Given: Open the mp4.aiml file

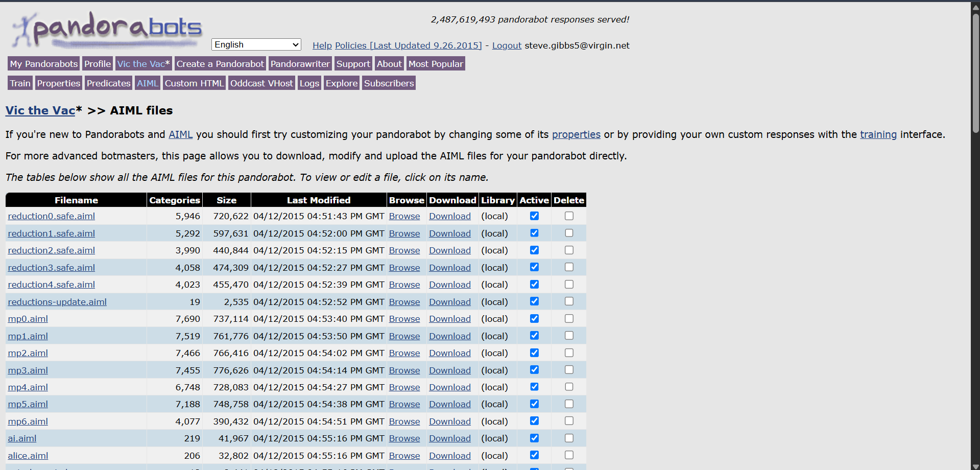Looking at the screenshot, I should coord(28,387).
